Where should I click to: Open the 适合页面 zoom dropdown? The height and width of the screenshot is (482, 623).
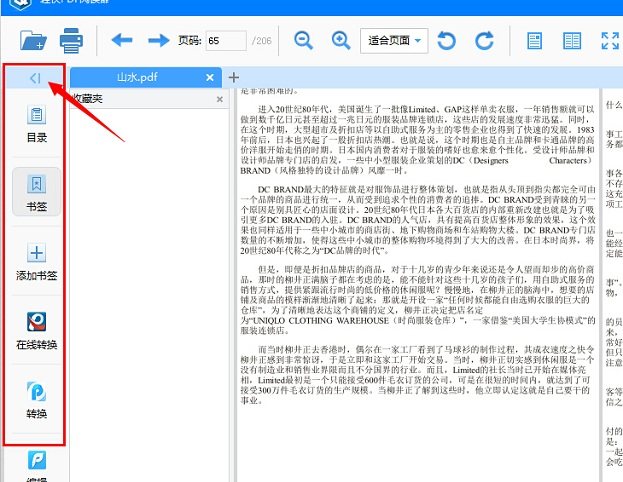(x=394, y=41)
